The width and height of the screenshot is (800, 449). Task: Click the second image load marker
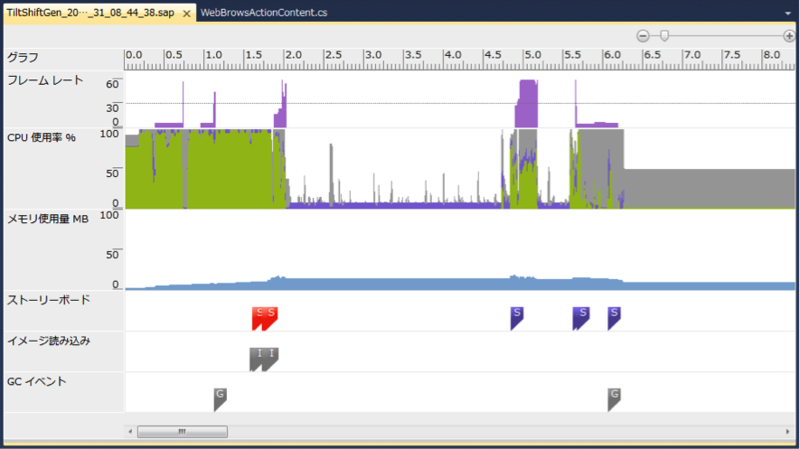point(271,359)
